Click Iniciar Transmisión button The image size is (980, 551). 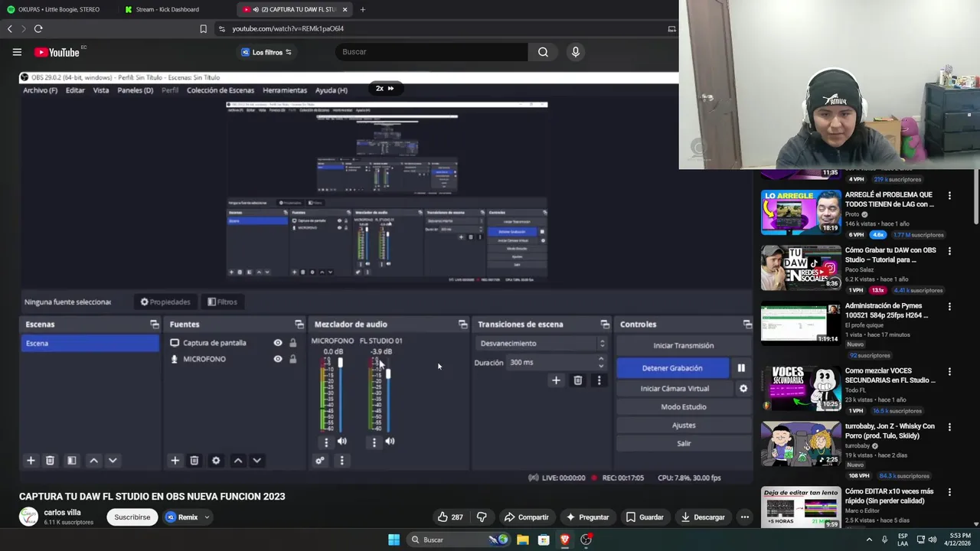coord(684,346)
